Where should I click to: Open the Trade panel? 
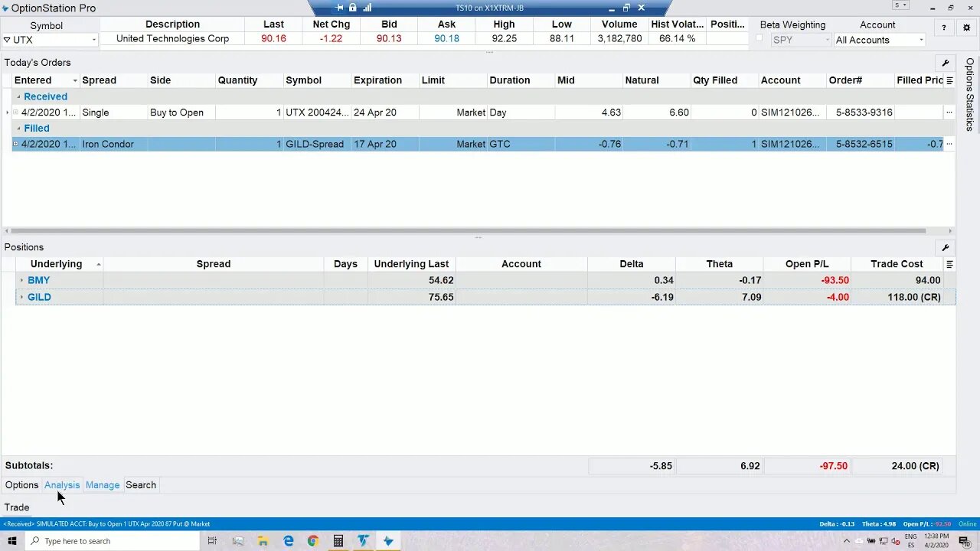click(x=17, y=507)
